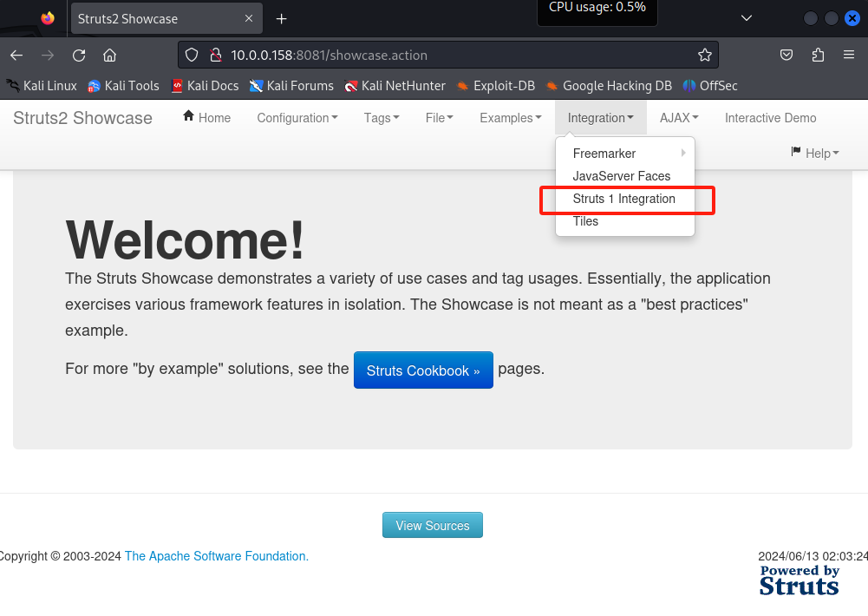Expand the Examples dropdown menu

511,118
